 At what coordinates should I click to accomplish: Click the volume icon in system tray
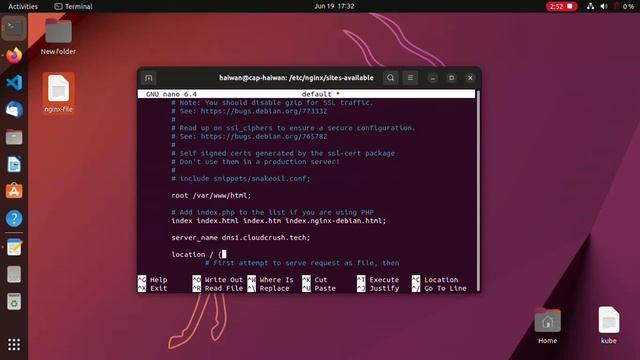(604, 6)
